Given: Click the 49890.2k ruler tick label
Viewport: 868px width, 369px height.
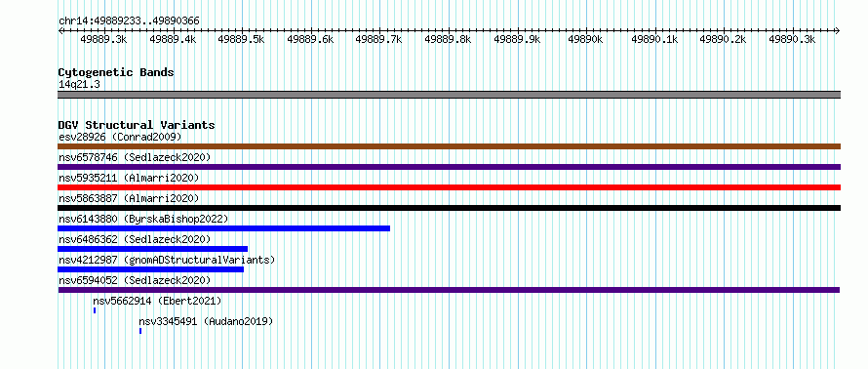Looking at the screenshot, I should pos(724,39).
